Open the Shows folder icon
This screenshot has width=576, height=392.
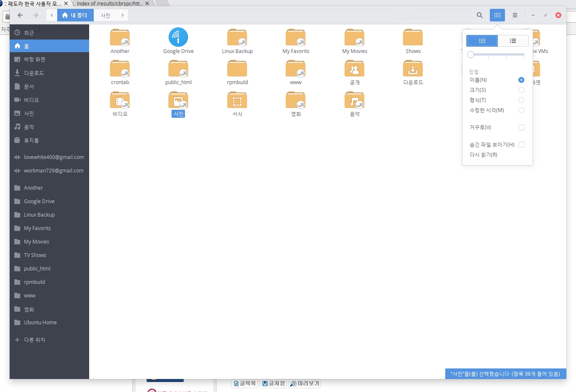click(x=413, y=37)
